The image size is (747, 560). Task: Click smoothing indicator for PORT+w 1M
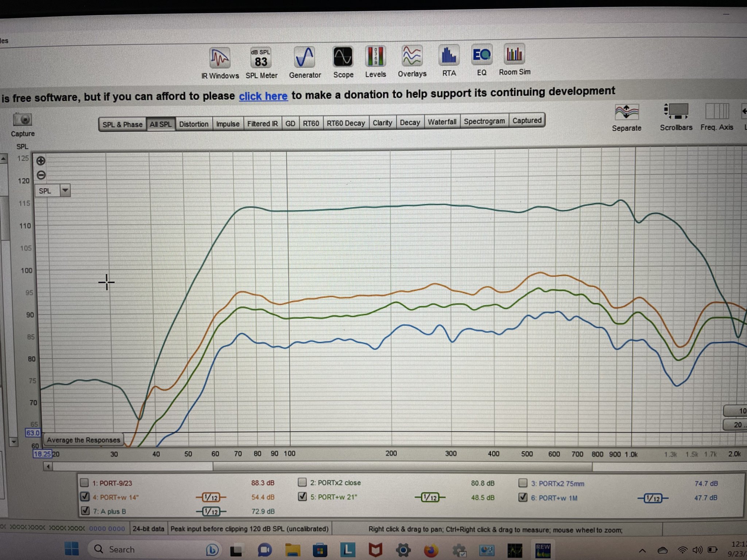click(653, 498)
